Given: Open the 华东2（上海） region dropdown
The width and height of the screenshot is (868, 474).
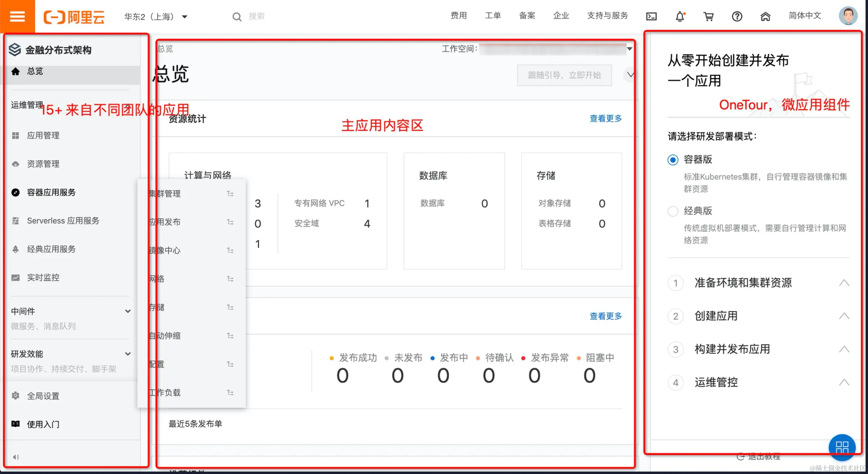Looking at the screenshot, I should [156, 16].
